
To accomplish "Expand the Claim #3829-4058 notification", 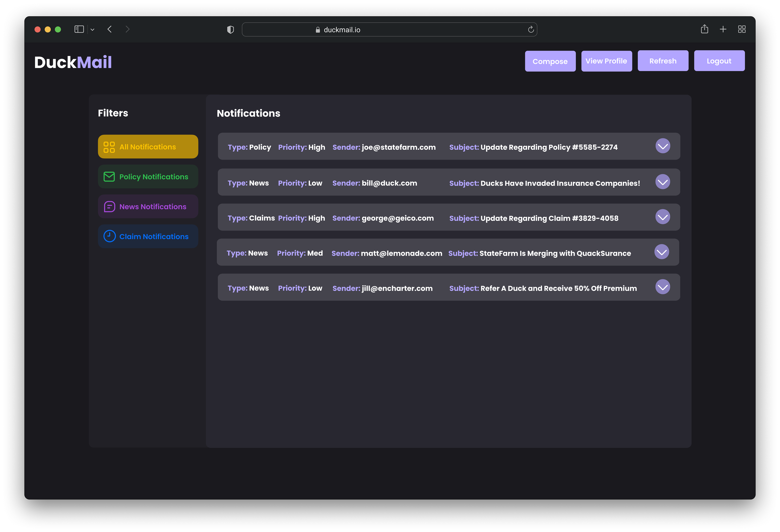I will 663,217.
